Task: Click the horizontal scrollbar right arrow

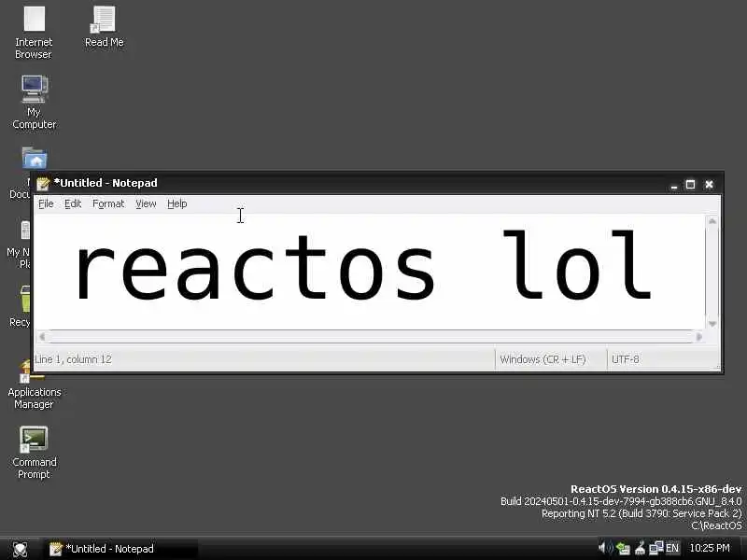Action: tap(698, 337)
